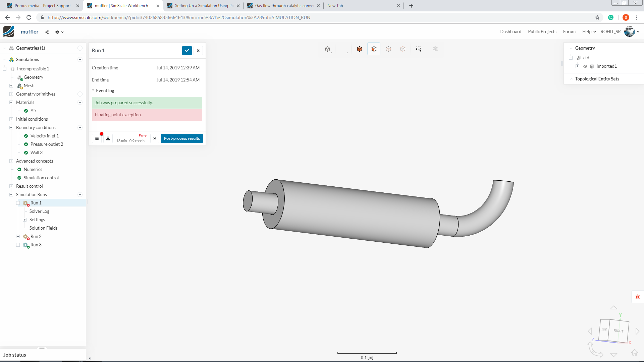This screenshot has height=362, width=644.
Task: Confirm Run 1 with blue checkmark
Action: (x=187, y=51)
